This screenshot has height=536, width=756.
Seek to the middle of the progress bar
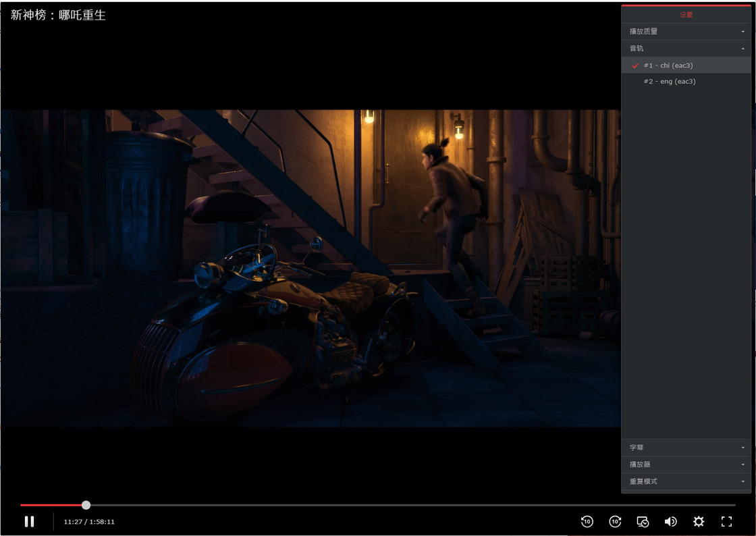click(378, 505)
